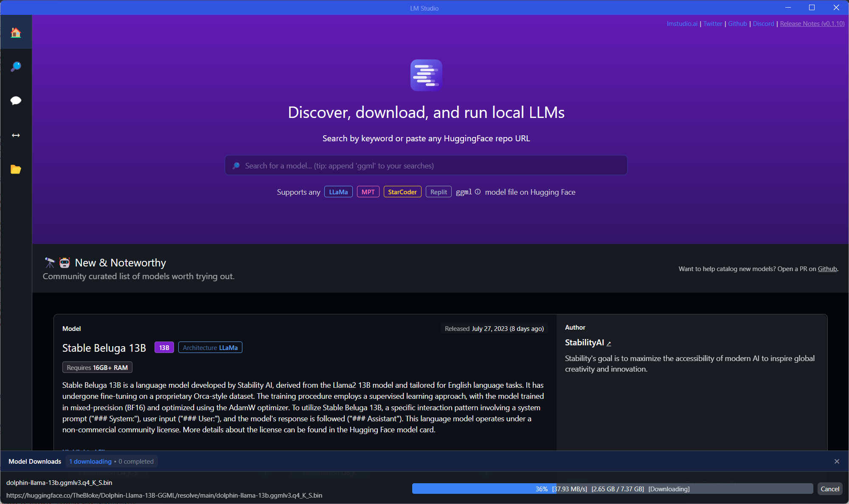Open the Search page magnifier icon
Screen dimensions: 849x504
tap(16, 67)
